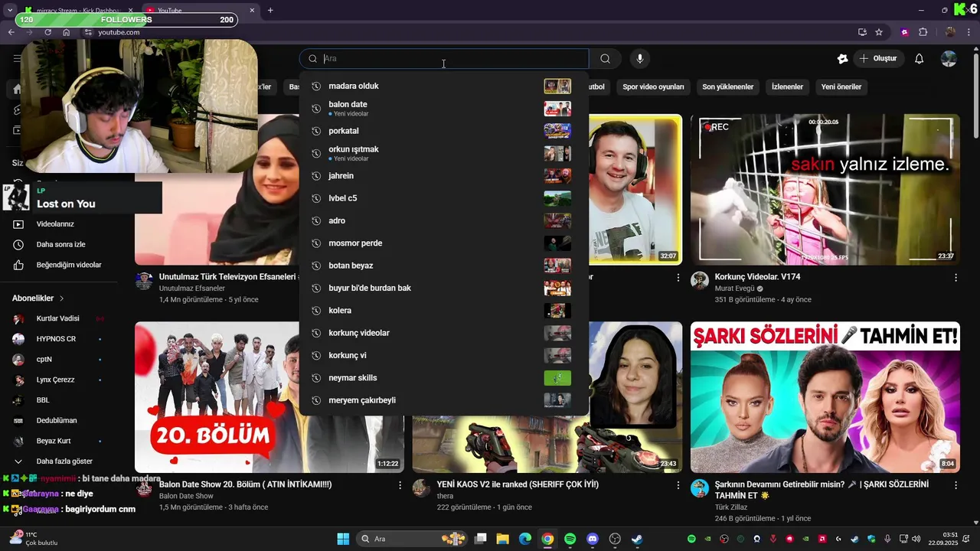980x551 pixels.
Task: Click the 'kolera' suggestion text
Action: (x=340, y=311)
